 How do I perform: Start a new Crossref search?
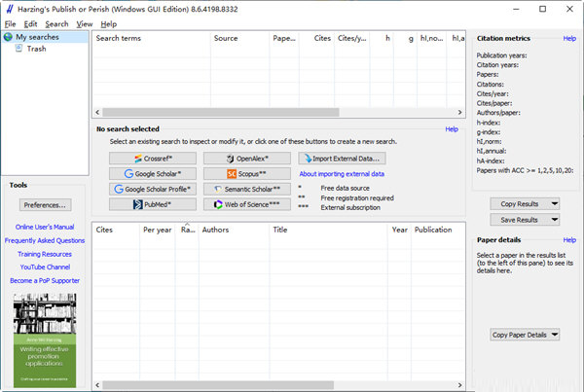click(153, 159)
